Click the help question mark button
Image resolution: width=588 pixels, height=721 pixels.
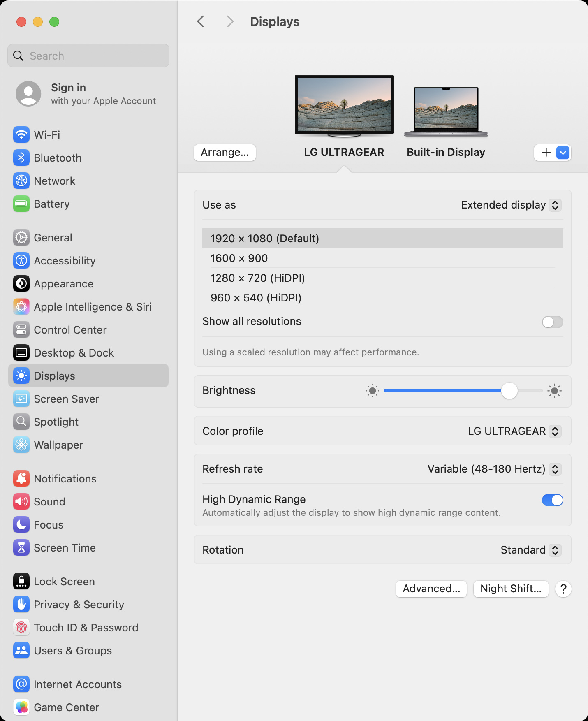(x=563, y=589)
